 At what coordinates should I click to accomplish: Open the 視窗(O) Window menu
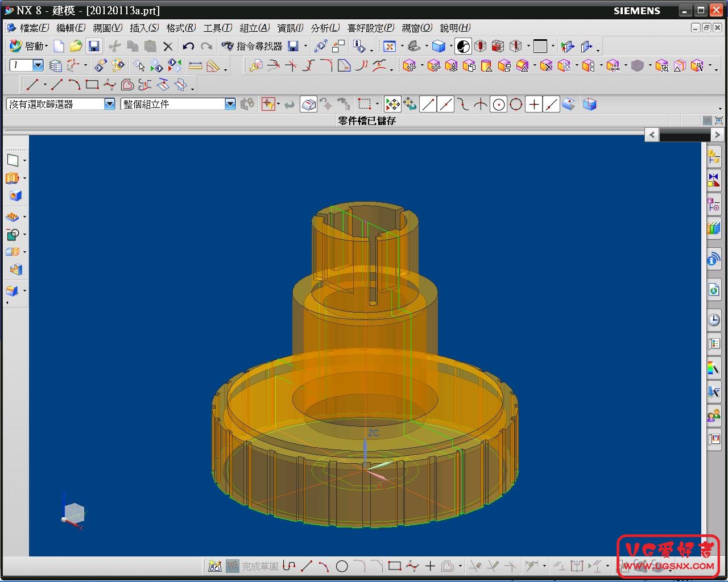[417, 28]
